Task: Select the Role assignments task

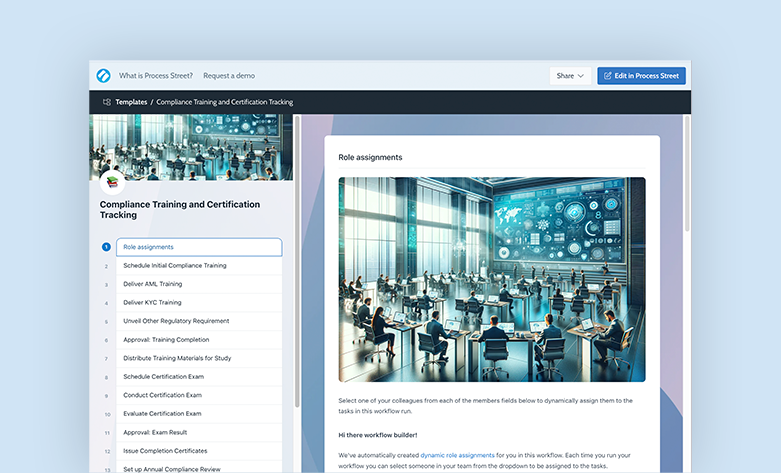Action: (x=199, y=247)
